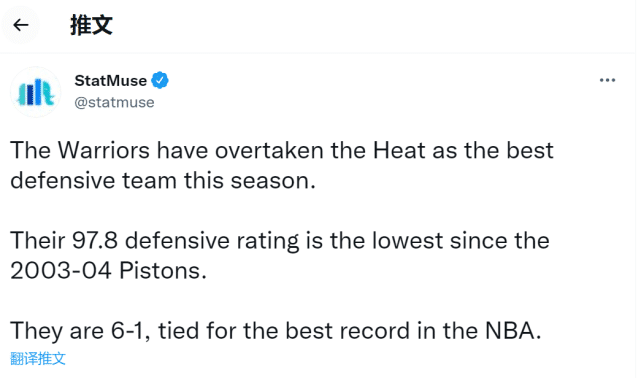The image size is (641, 378).
Task: Click the word NBA in the tweet
Action: tap(510, 331)
